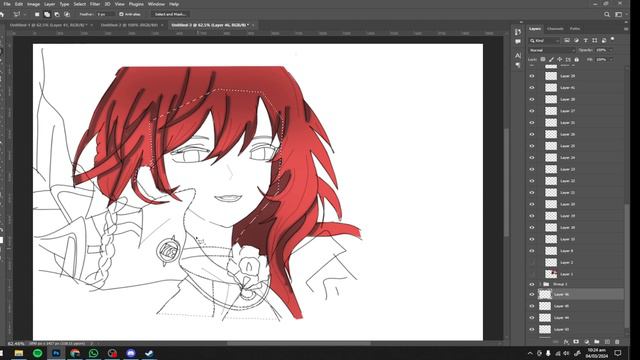Switch to the Untitled-2 document tab
The height and width of the screenshot is (360, 640).
pos(129,25)
